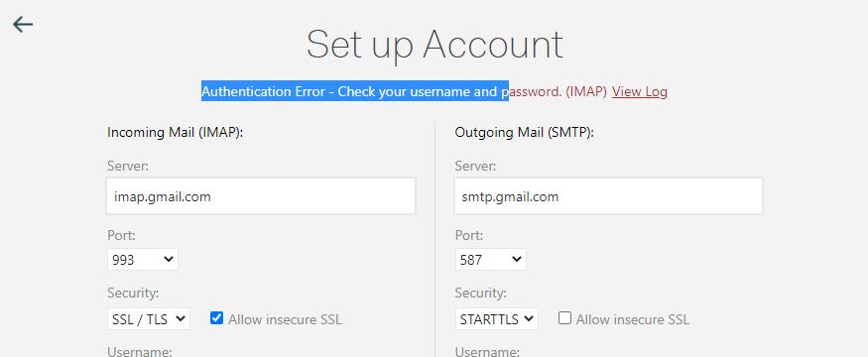
Task: Select the Outgoing Mail (SMTP) section label
Action: click(524, 132)
